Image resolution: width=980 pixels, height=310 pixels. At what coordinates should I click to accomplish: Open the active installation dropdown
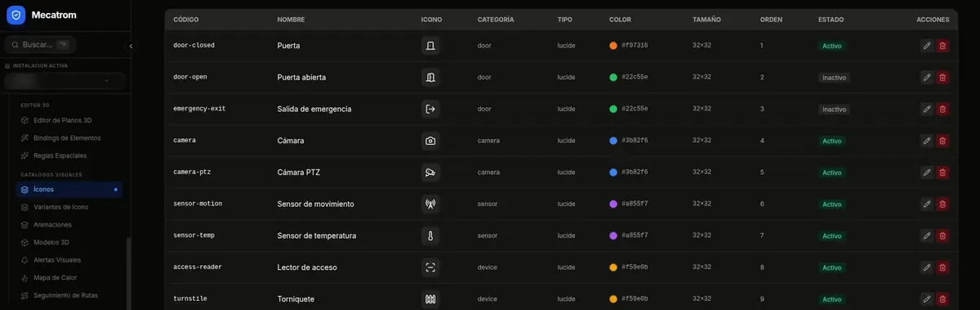tap(65, 81)
